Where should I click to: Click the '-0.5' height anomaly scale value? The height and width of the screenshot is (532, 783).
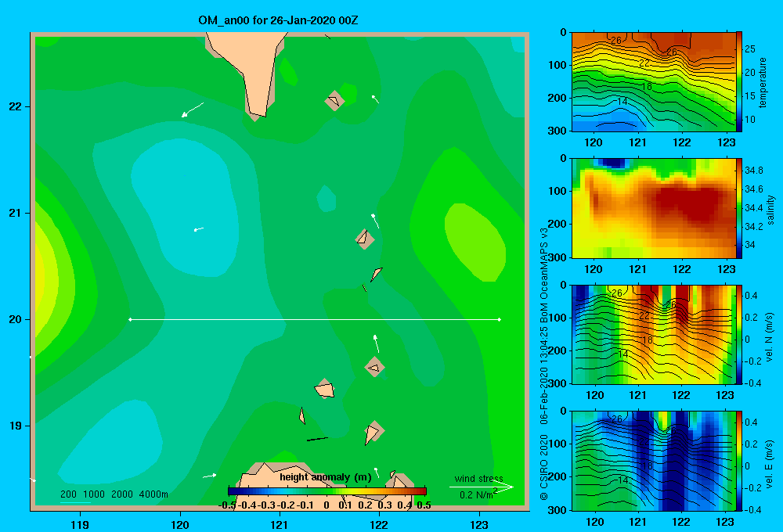(x=227, y=505)
